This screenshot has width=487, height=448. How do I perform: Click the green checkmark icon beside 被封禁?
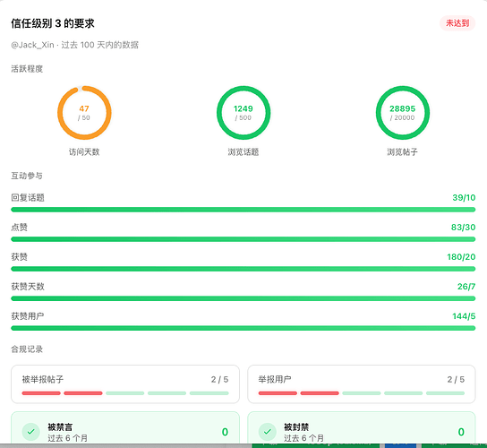click(267, 432)
